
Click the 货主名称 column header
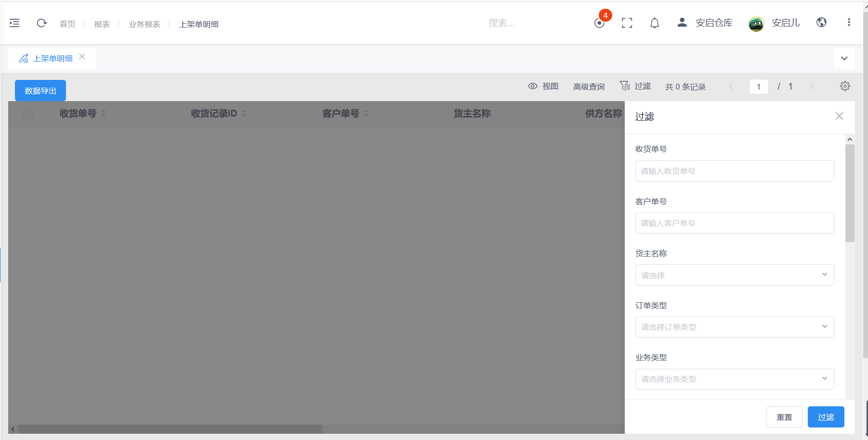[x=472, y=113]
